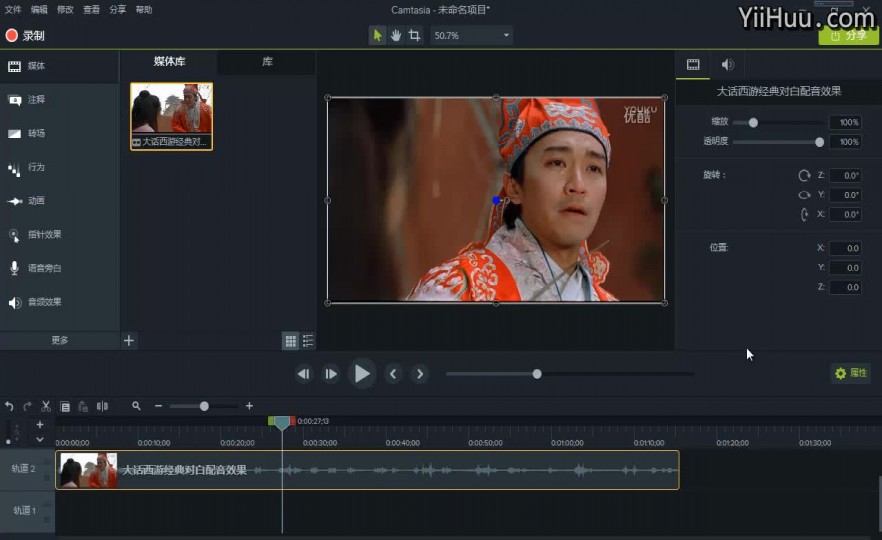This screenshot has width=882, height=540.
Task: Open the 分享 menu
Action: tap(118, 10)
